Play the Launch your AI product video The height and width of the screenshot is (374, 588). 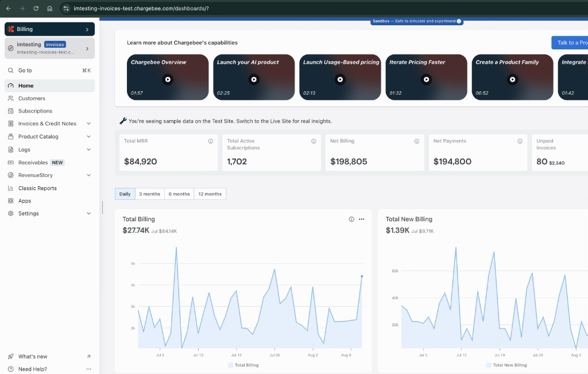(x=254, y=79)
